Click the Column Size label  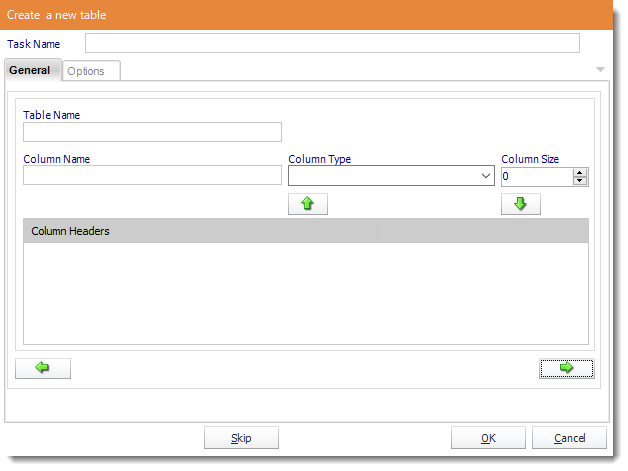(x=530, y=159)
